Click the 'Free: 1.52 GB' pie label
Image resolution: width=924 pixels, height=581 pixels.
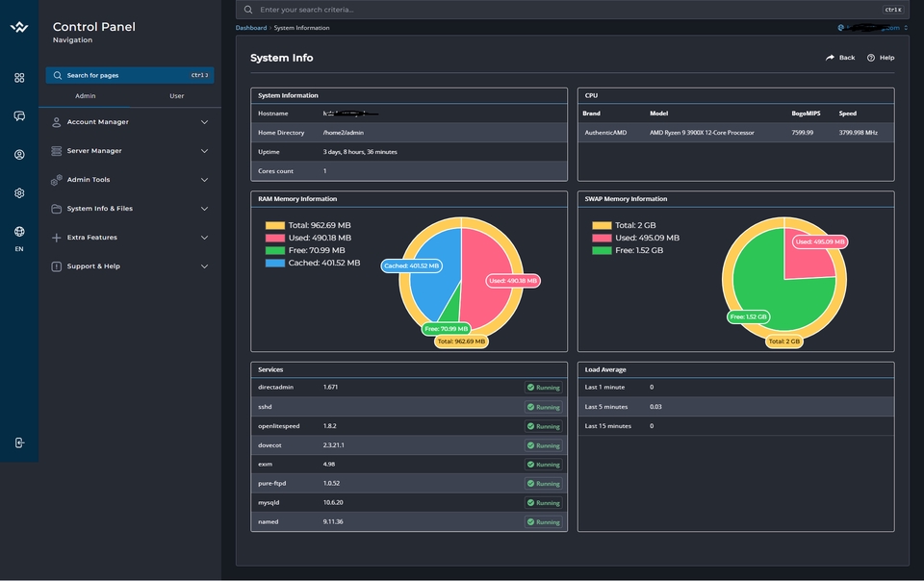click(x=749, y=316)
